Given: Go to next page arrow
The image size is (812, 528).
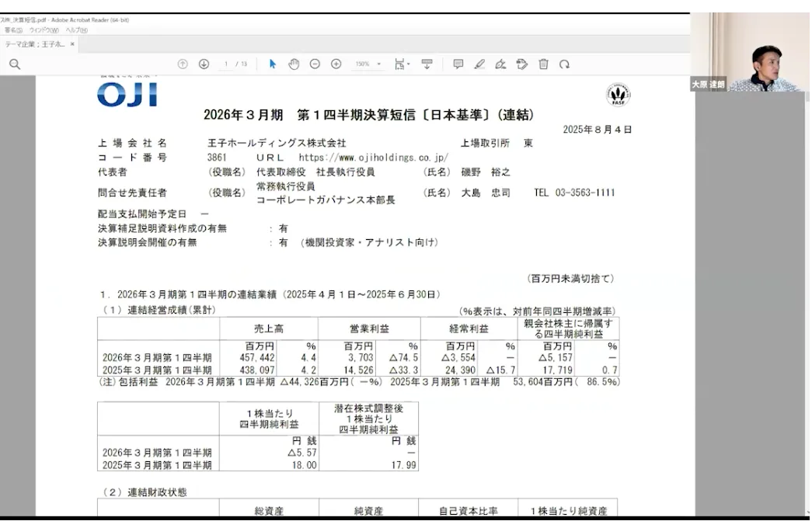Looking at the screenshot, I should 204,64.
